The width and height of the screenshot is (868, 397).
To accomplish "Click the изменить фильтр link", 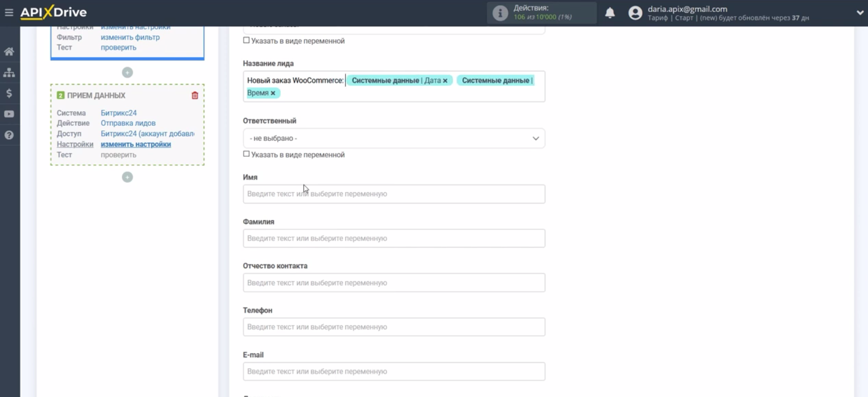I will [x=130, y=37].
